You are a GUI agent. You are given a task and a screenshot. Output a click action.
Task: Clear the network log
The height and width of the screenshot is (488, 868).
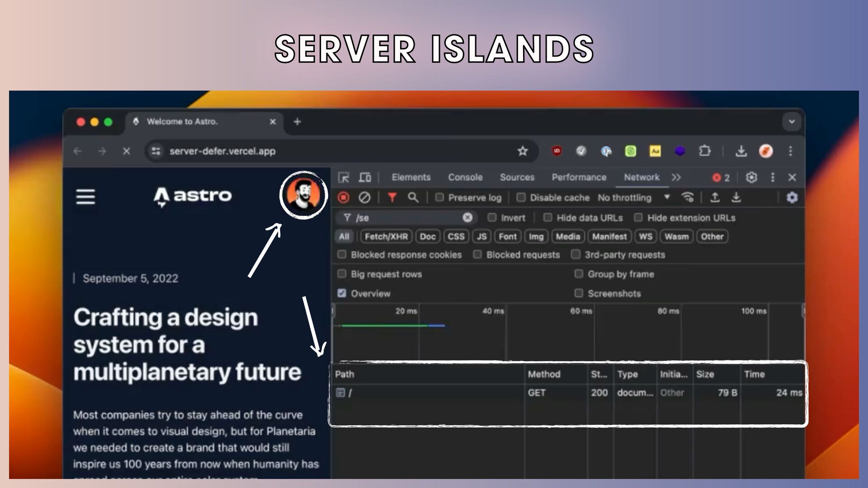364,197
